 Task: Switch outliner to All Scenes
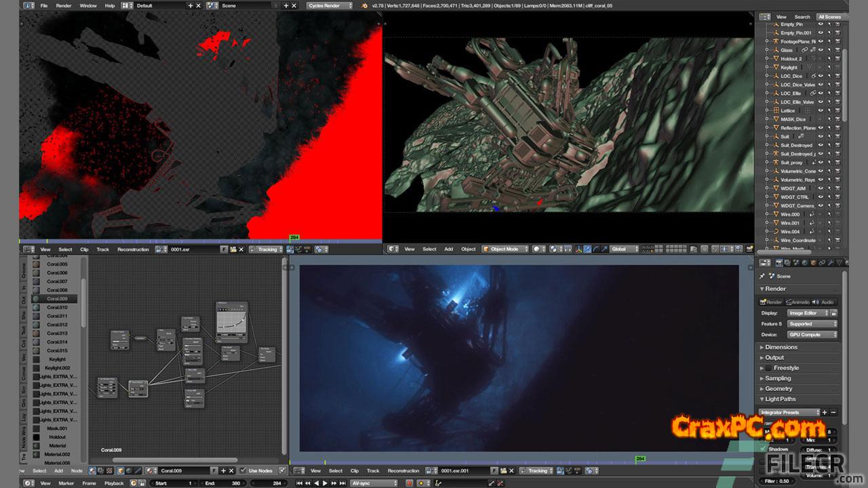[x=829, y=17]
